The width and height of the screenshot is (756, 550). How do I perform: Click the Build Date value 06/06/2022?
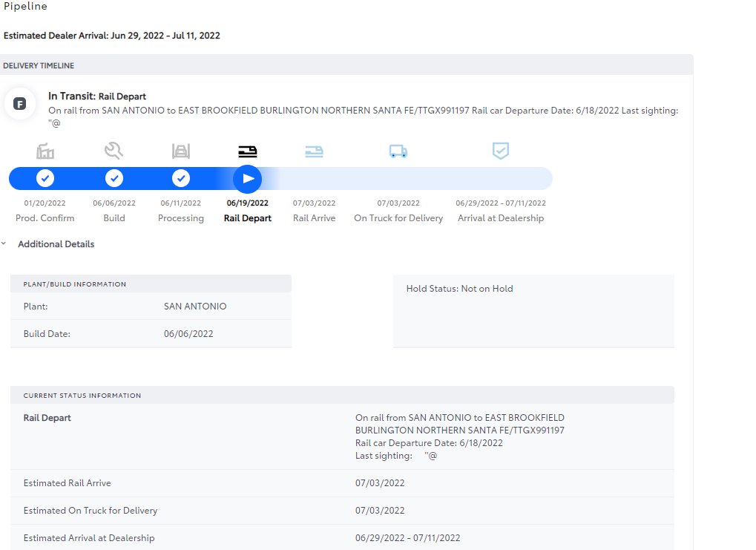188,334
